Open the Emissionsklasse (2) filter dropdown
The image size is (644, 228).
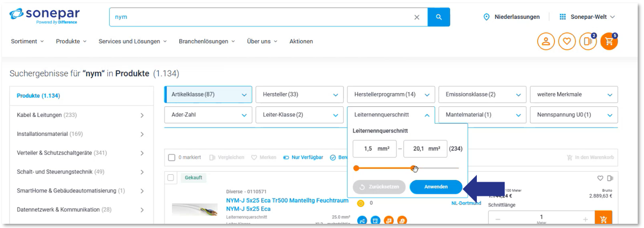[x=483, y=95]
